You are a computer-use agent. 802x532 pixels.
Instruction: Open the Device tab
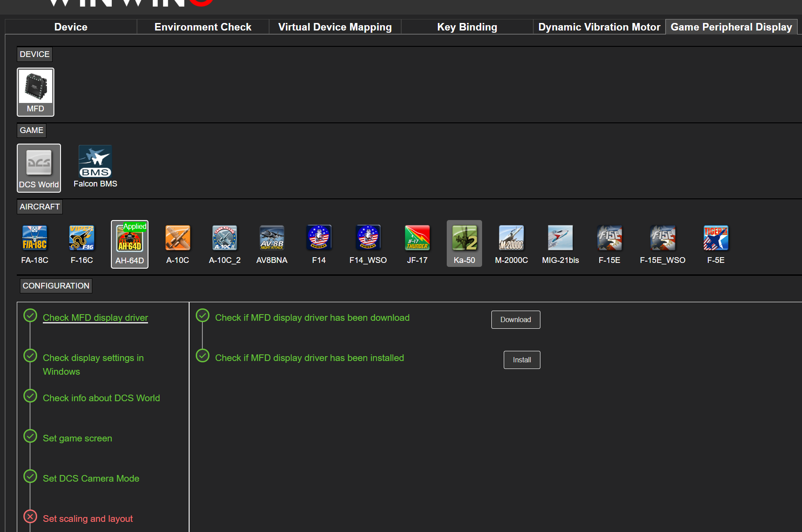(x=71, y=27)
